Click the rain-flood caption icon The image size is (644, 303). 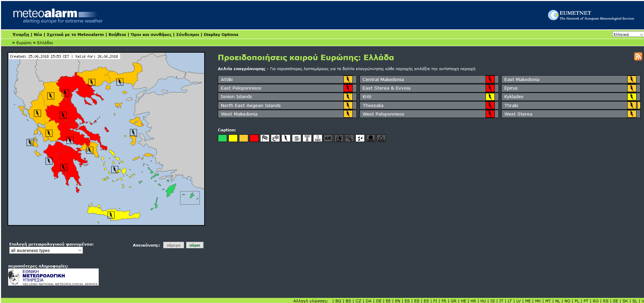pos(381,138)
